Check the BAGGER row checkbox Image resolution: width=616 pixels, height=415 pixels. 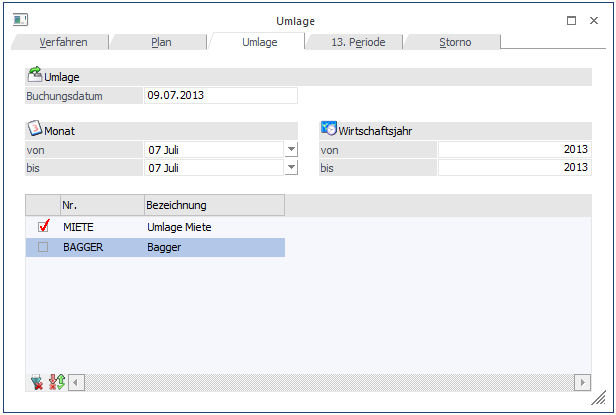pos(43,247)
